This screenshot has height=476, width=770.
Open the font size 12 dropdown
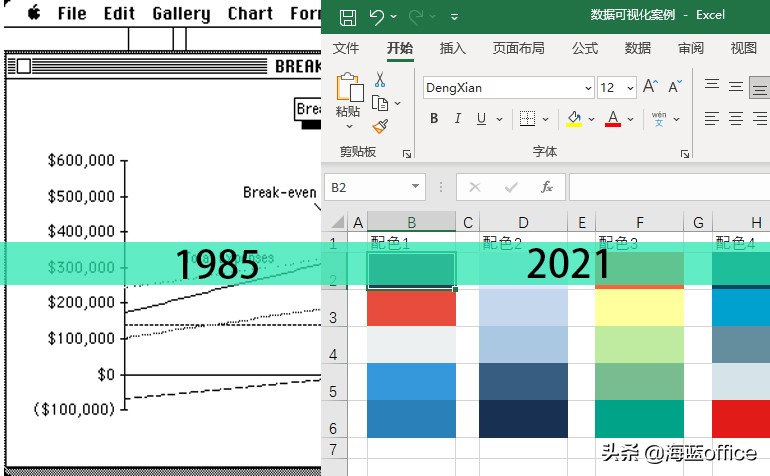631,88
